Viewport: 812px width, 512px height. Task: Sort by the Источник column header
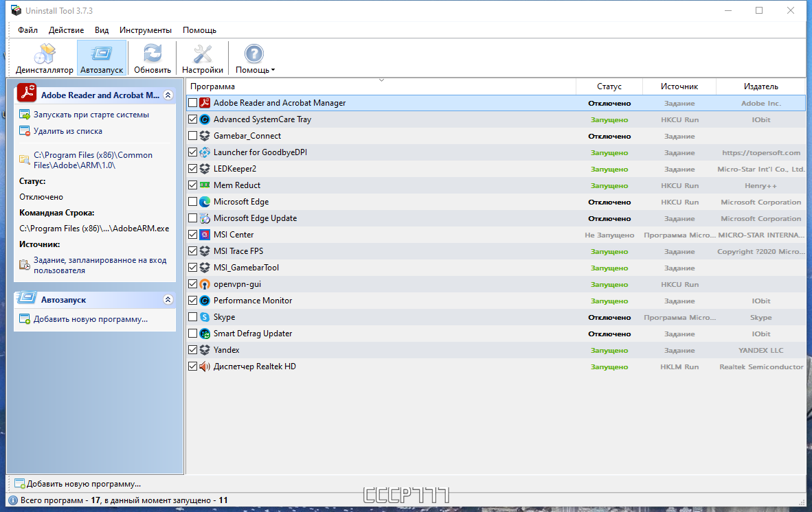679,86
